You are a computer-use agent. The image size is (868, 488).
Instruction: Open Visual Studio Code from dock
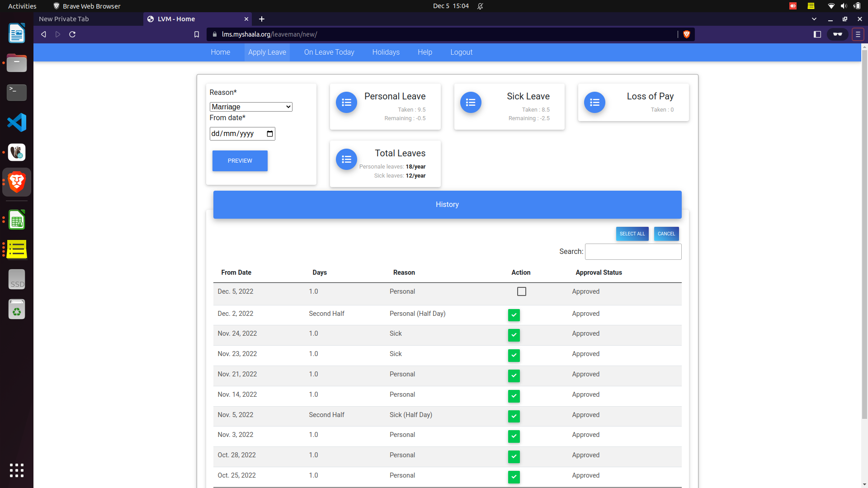click(17, 122)
